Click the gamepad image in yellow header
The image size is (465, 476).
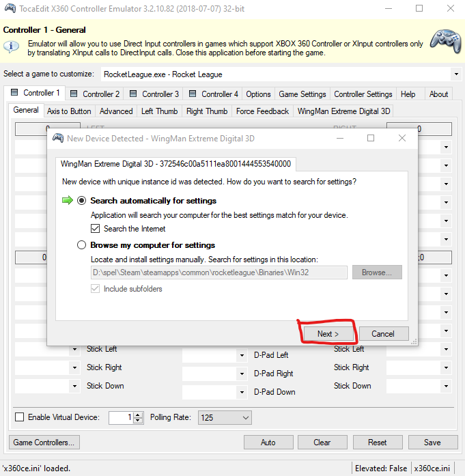click(446, 41)
